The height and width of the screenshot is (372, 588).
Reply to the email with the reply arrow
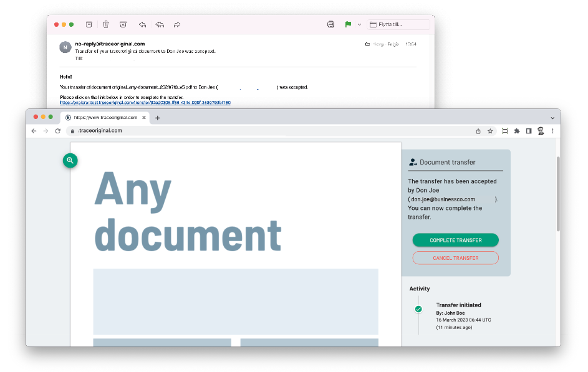142,24
